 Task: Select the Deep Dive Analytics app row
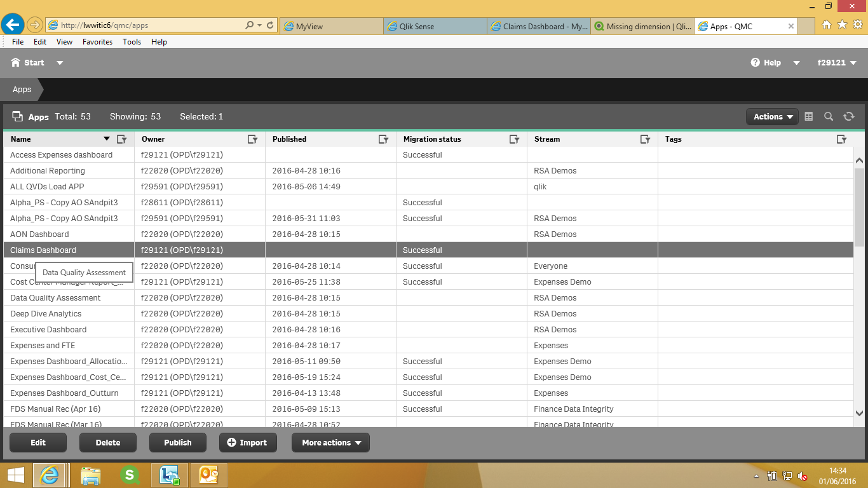coord(429,314)
